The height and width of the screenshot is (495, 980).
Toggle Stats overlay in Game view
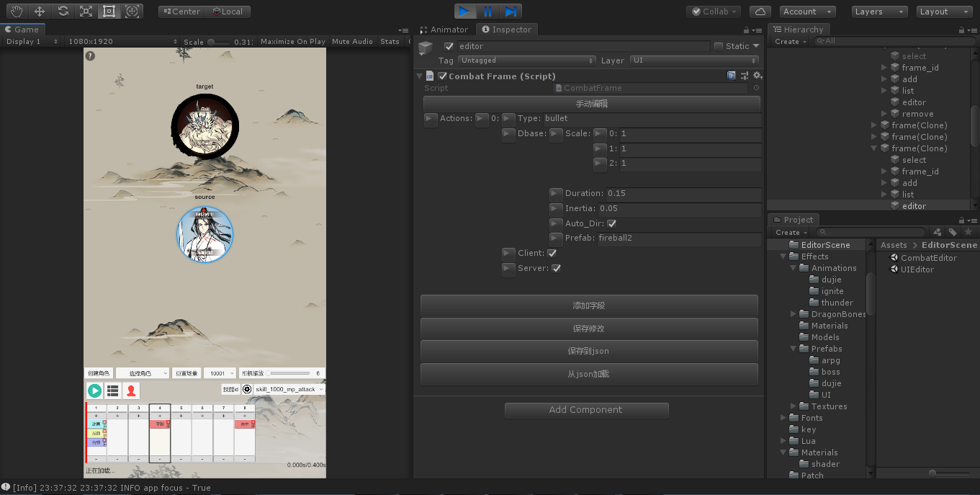[x=390, y=42]
